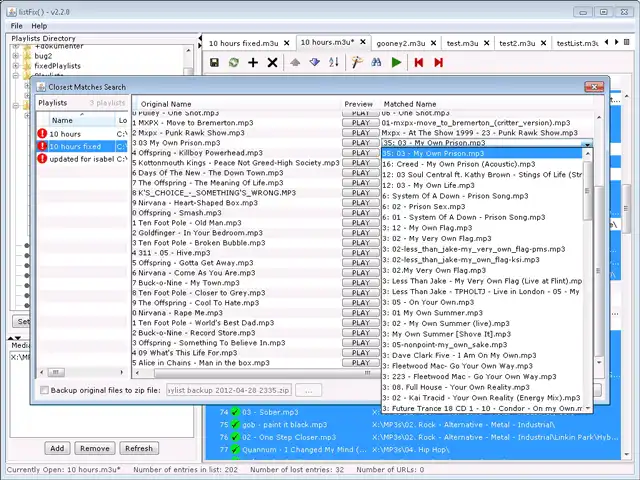Click backup zip file name field
The width and height of the screenshot is (640, 480).
click(229, 390)
